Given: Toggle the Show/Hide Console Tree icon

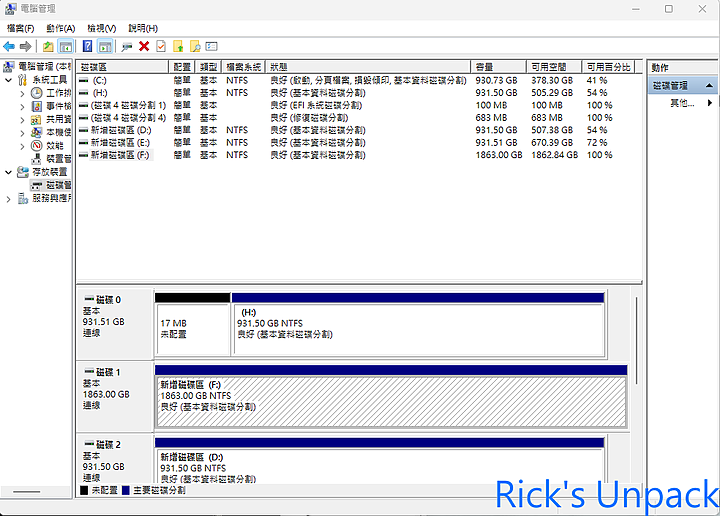Looking at the screenshot, I should (66, 46).
